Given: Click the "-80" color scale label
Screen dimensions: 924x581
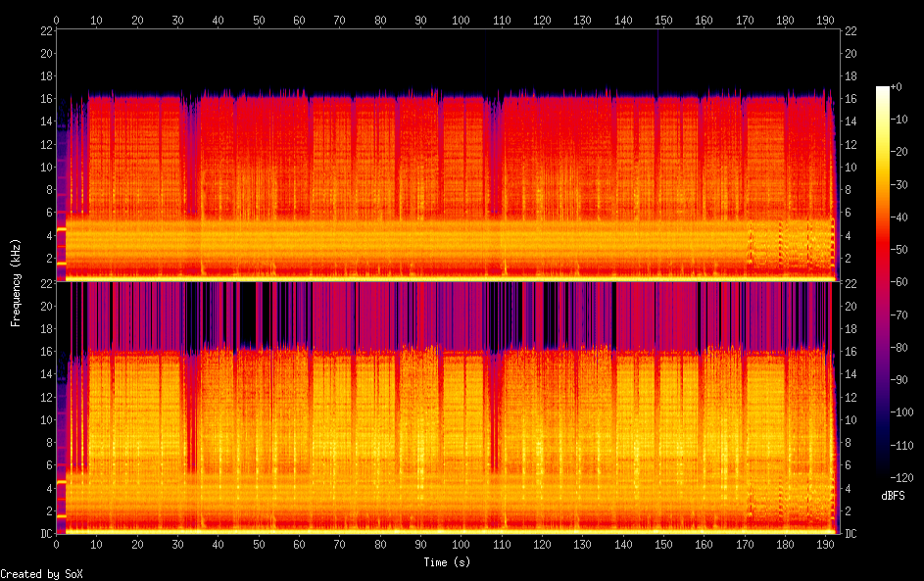Looking at the screenshot, I should 899,347.
